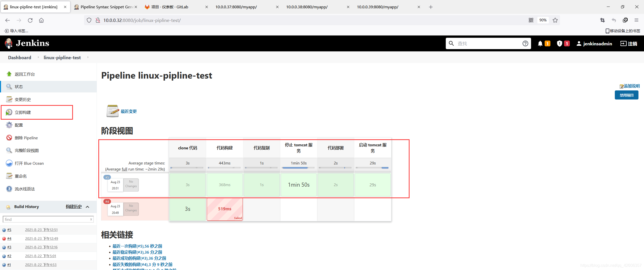Click the 删除 Pipeline red prohibition icon
The width and height of the screenshot is (644, 270).
[9, 138]
